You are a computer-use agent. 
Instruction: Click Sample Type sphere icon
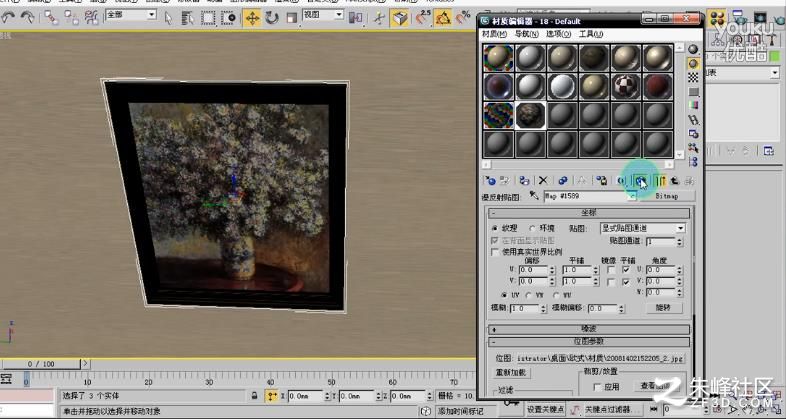point(693,49)
